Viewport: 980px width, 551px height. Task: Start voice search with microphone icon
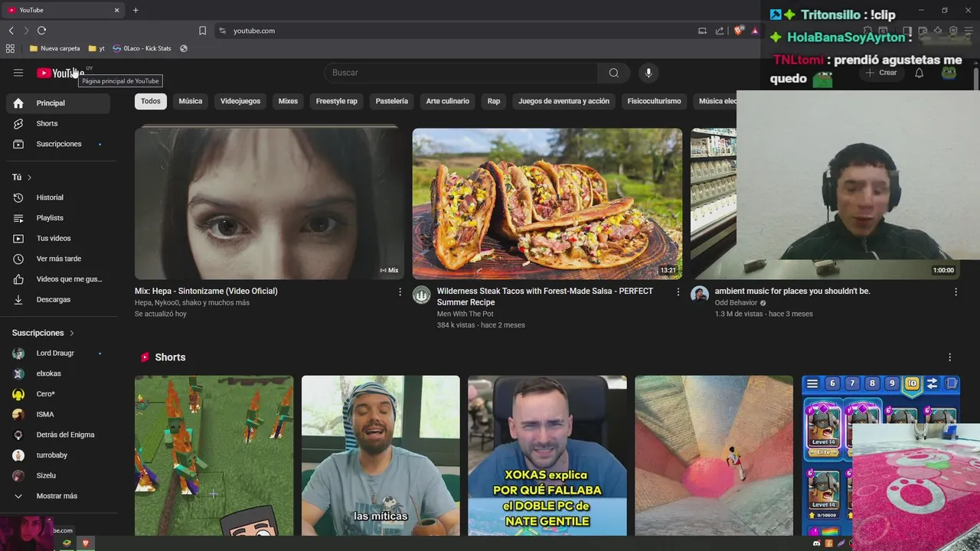click(x=648, y=73)
